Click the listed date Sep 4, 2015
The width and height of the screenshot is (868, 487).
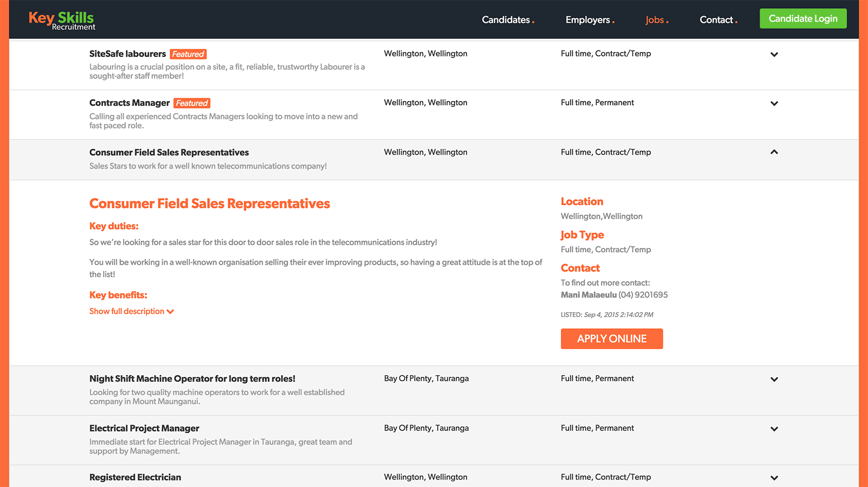coord(618,315)
